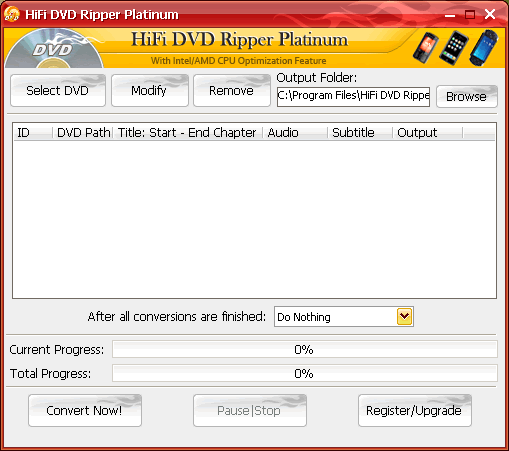Viewport: 509px width, 451px height.
Task: Click inside the Output Folder path field
Action: pyautogui.click(x=353, y=97)
